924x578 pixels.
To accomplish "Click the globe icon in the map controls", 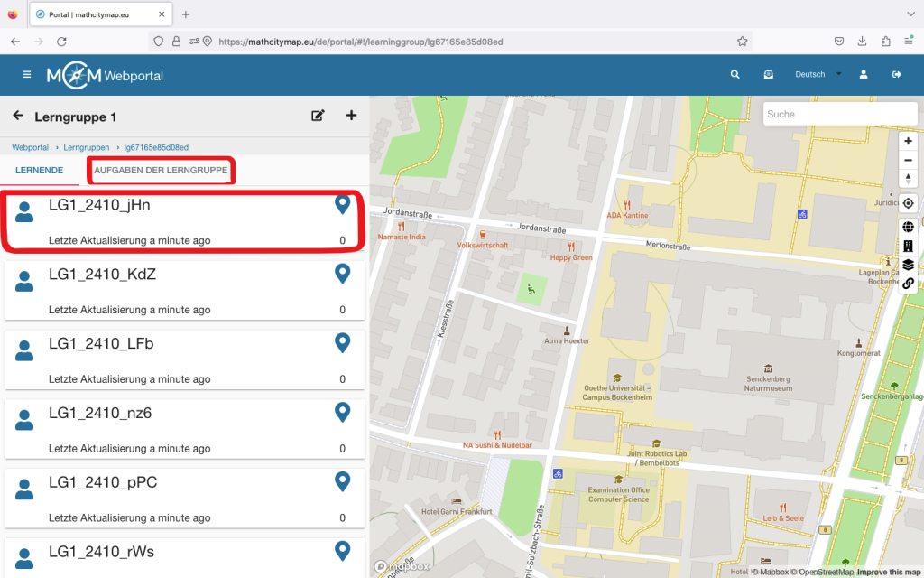I will (x=908, y=228).
